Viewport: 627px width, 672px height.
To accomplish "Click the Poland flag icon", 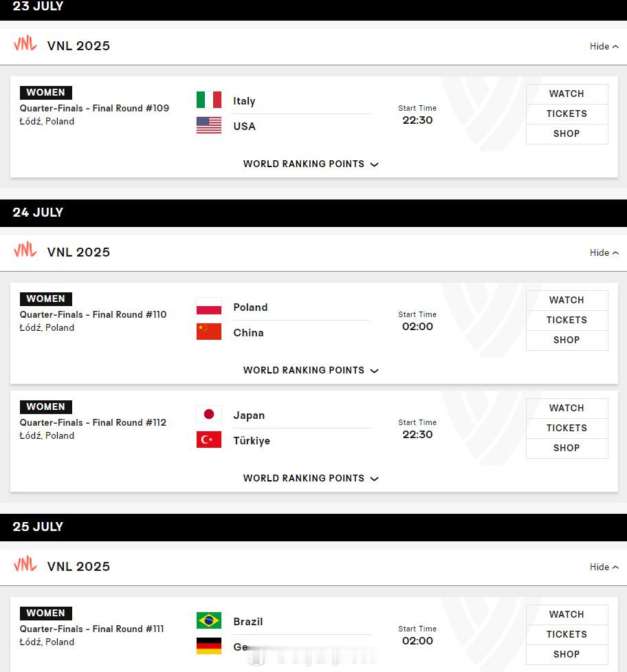I will coord(209,306).
